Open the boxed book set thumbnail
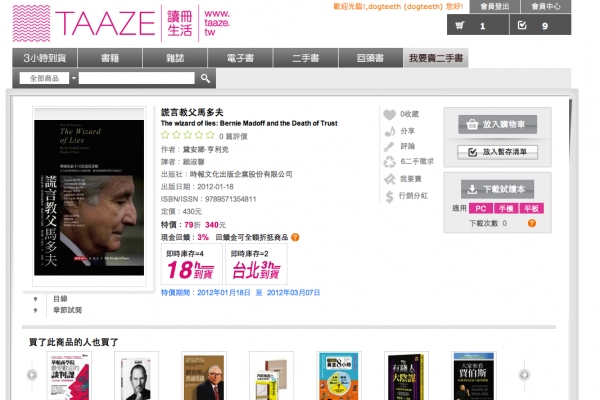Screen dimensions: 600x400 [x=271, y=376]
